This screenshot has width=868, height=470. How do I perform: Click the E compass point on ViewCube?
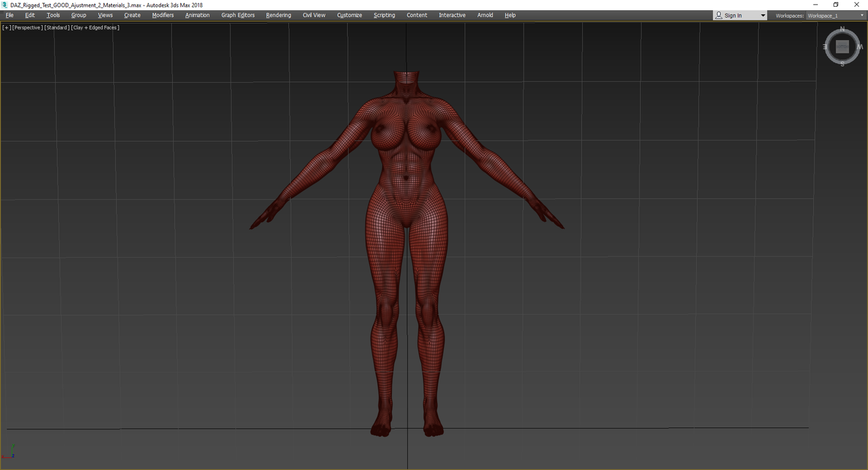[825, 47]
